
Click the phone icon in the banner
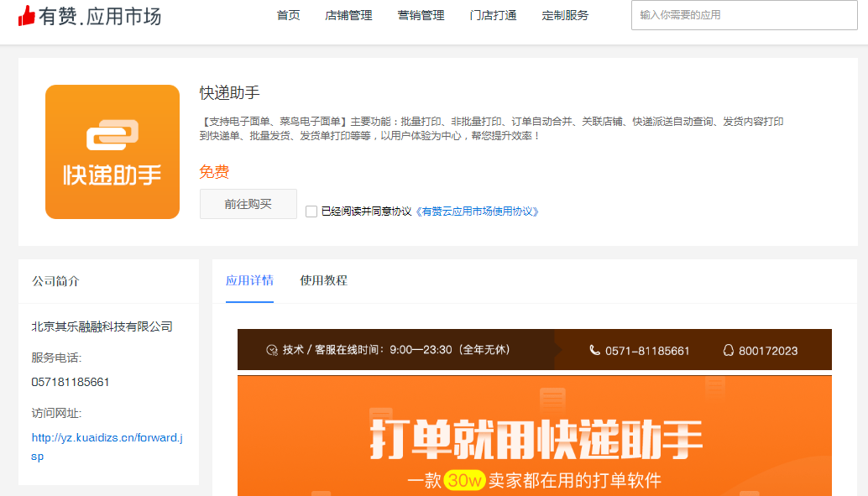coord(594,350)
